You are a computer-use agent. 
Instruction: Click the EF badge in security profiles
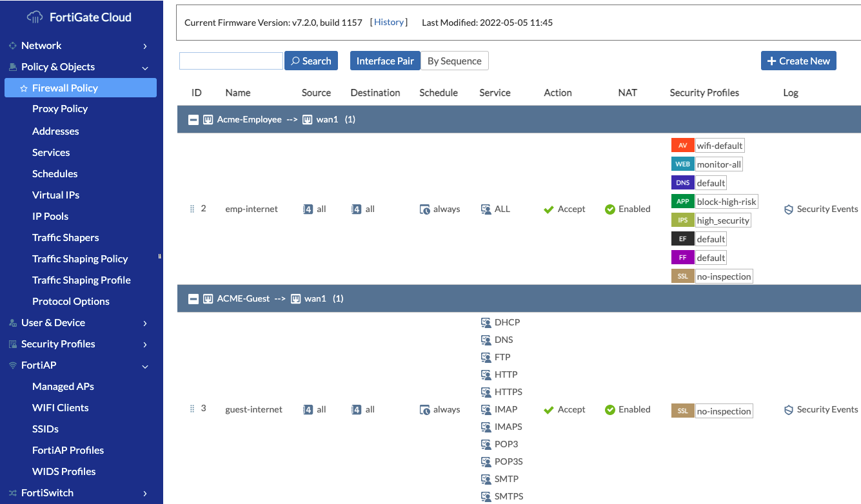(682, 239)
